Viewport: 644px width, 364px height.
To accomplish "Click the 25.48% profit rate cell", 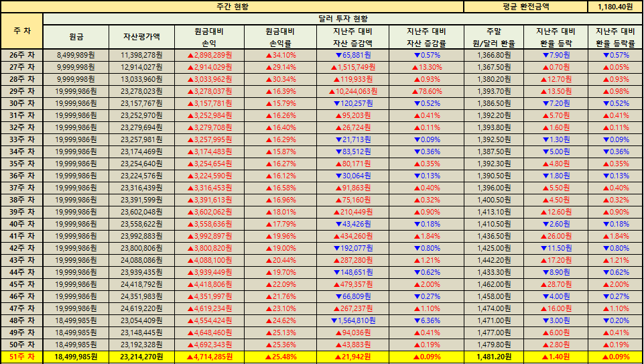I will [x=280, y=357].
